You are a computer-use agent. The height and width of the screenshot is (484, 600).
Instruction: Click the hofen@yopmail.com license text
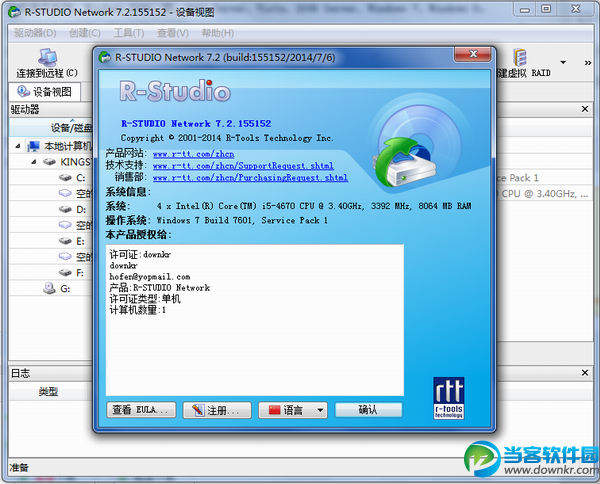tap(150, 276)
